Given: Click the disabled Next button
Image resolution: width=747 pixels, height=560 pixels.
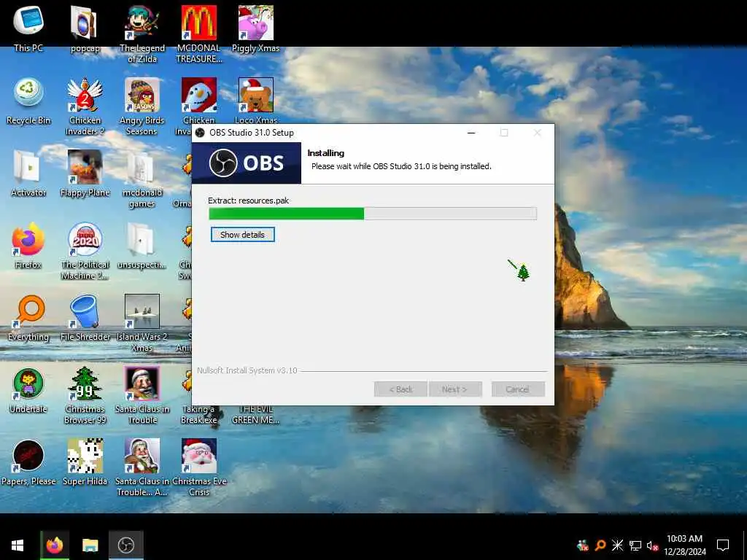Looking at the screenshot, I should tap(454, 389).
